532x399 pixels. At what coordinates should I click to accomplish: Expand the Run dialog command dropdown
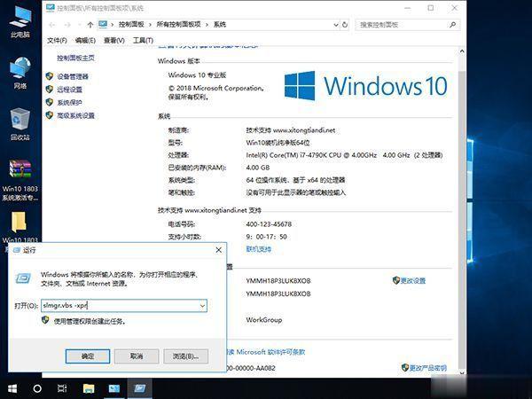(x=201, y=305)
